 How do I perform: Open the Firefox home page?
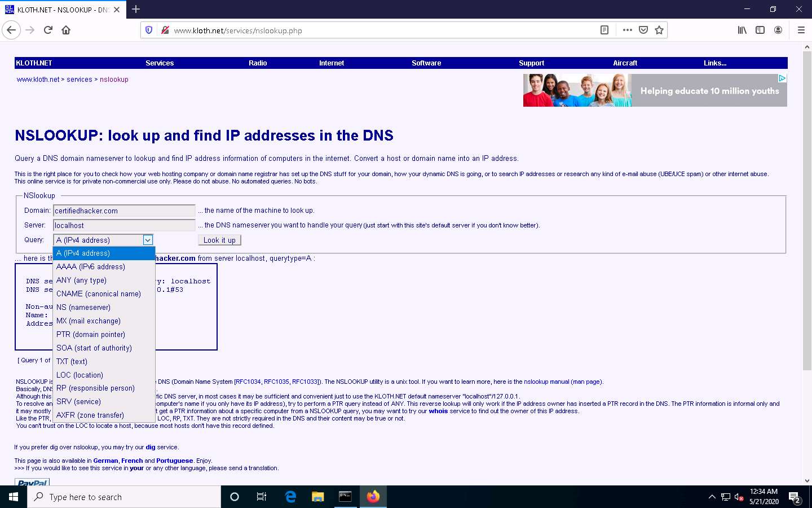pyautogui.click(x=66, y=30)
